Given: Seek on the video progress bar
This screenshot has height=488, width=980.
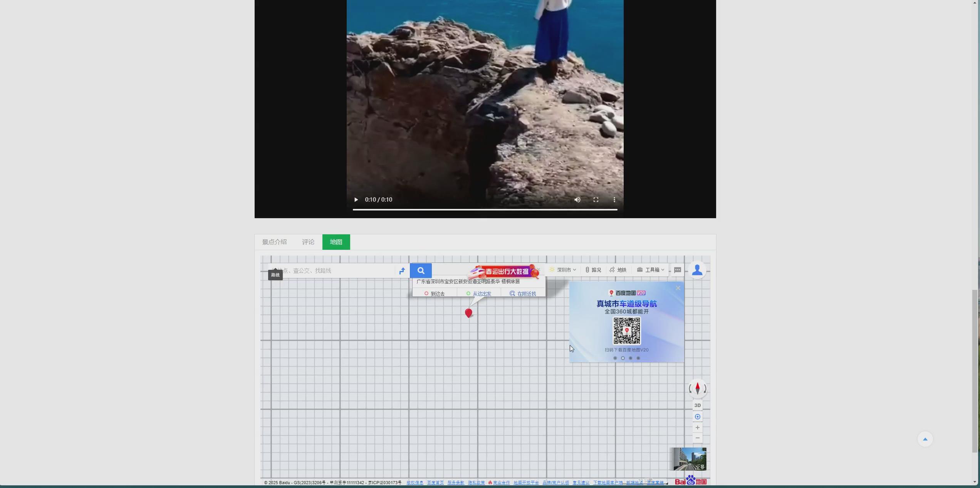Looking at the screenshot, I should [485, 209].
